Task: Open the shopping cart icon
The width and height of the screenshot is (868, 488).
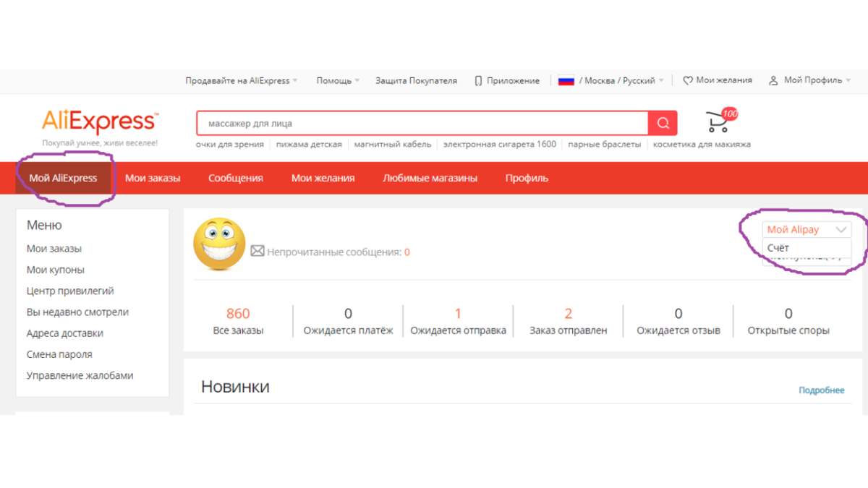Action: point(721,121)
